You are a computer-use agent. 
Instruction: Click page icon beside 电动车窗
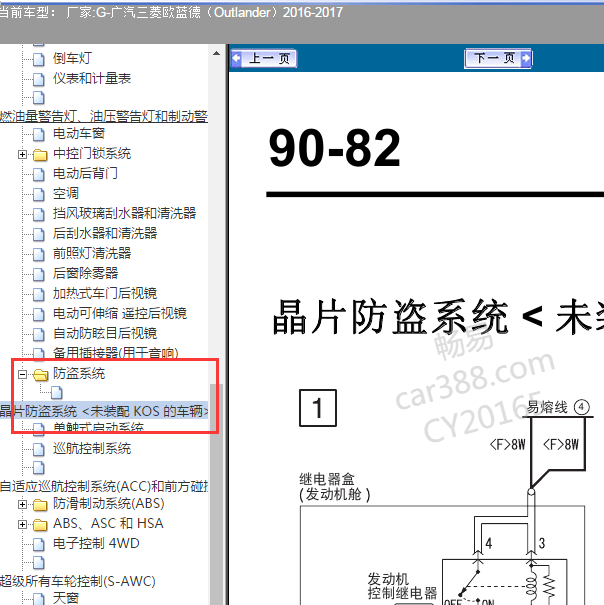click(39, 134)
